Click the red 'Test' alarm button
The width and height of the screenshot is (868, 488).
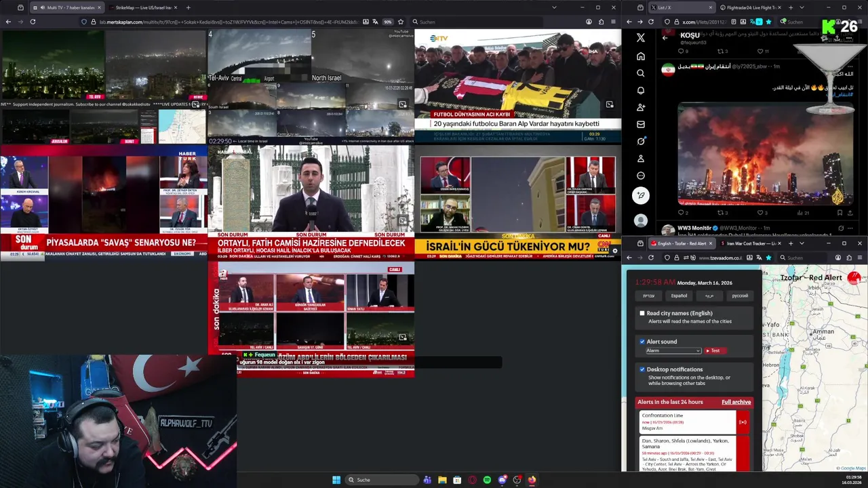(715, 350)
